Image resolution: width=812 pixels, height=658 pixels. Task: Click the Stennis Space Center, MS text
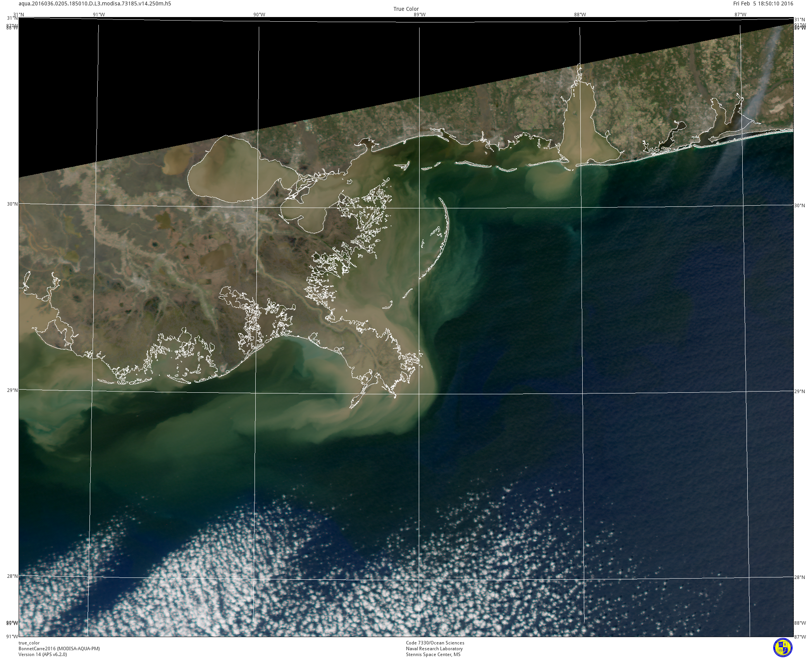coord(433,655)
